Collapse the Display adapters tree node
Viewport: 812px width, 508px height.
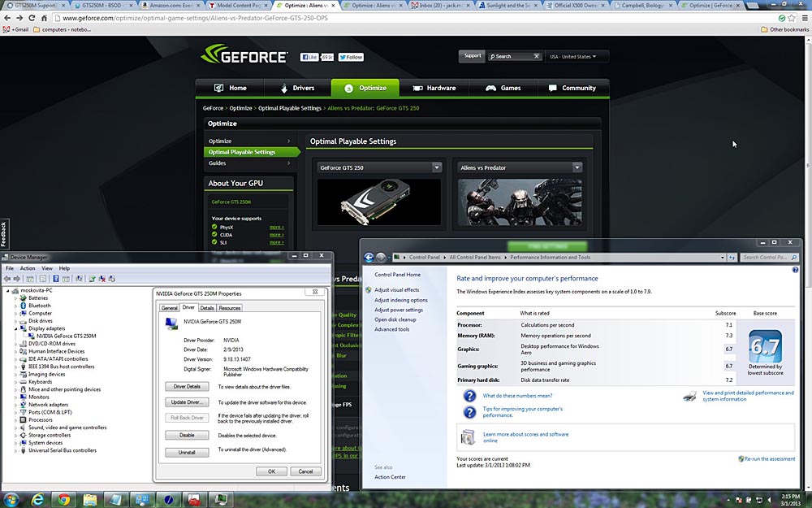15,328
